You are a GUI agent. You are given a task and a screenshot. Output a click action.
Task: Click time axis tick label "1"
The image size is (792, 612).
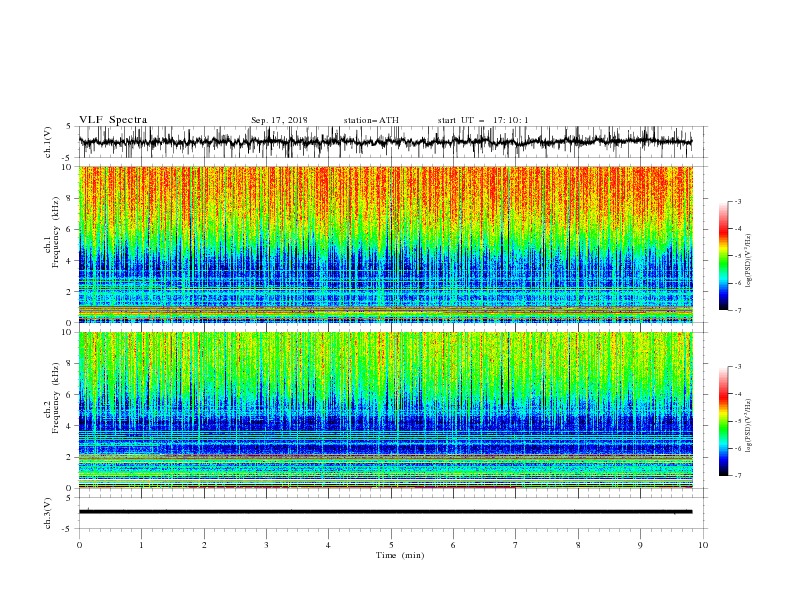[x=141, y=545]
